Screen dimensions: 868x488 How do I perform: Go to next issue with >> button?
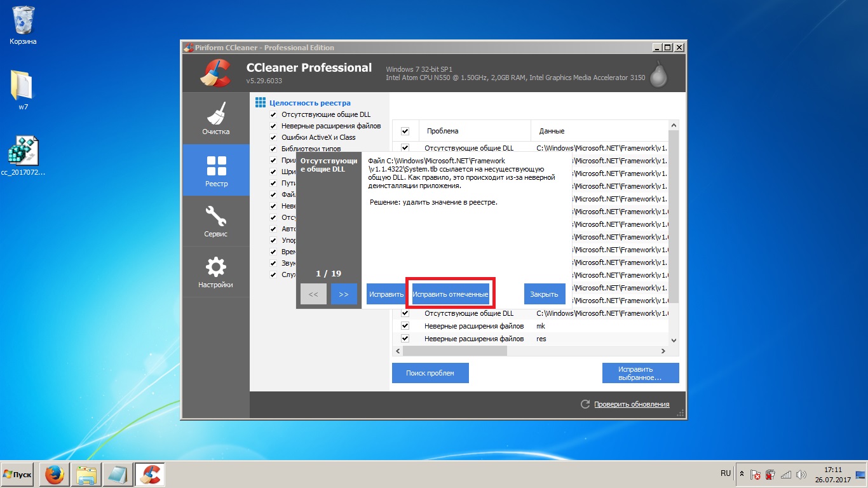tap(344, 294)
